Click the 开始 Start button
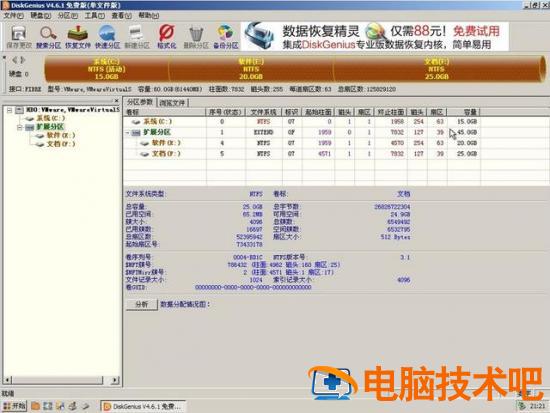This screenshot has height=413, width=550. tap(15, 406)
